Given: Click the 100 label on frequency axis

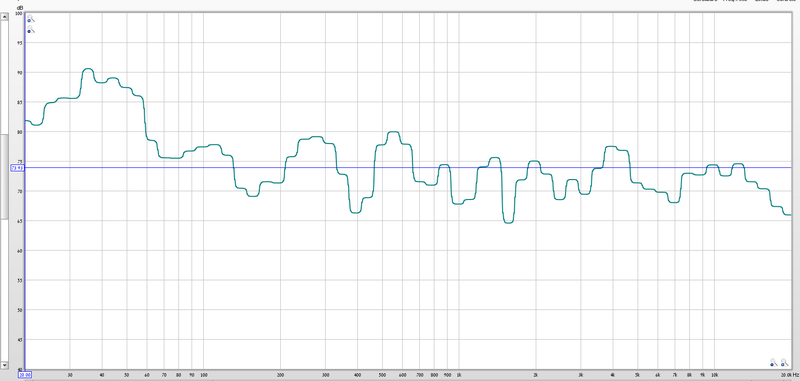Looking at the screenshot, I should click(203, 374).
